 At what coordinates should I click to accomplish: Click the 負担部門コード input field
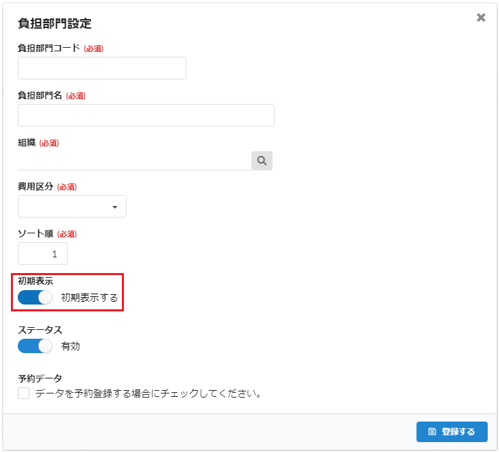[102, 68]
